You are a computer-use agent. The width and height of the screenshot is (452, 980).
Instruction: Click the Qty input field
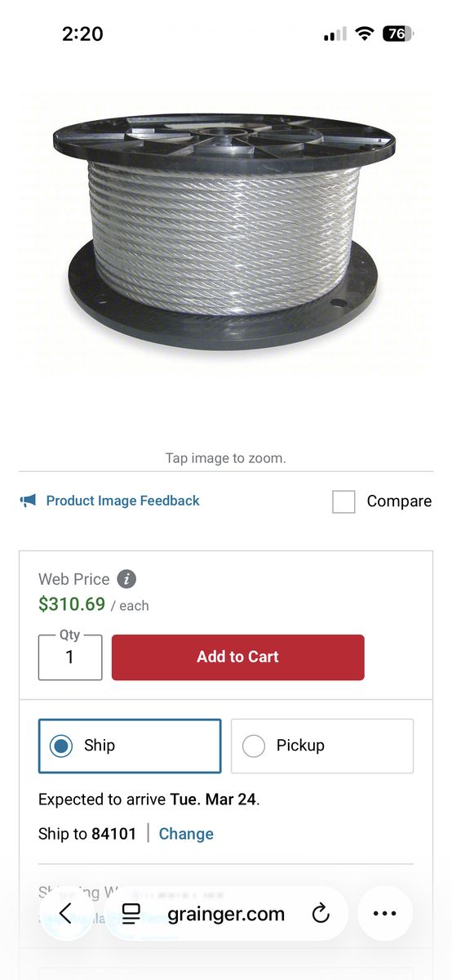[70, 657]
